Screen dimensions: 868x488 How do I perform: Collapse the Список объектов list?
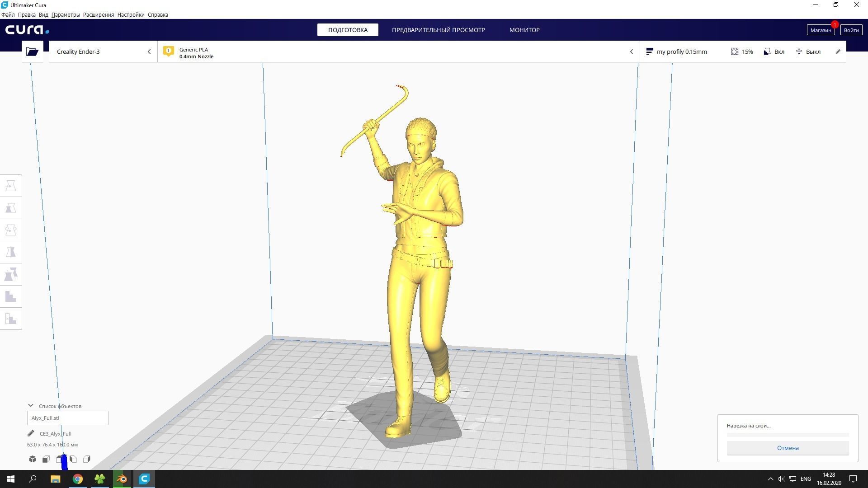31,406
